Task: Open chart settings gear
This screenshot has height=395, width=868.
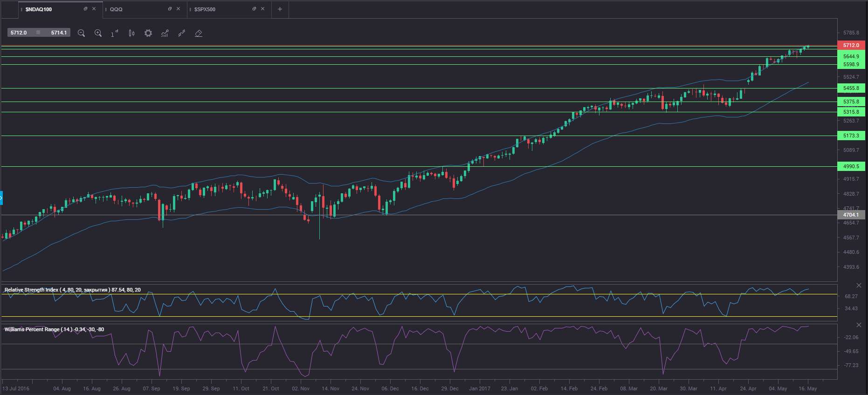Action: tap(148, 33)
